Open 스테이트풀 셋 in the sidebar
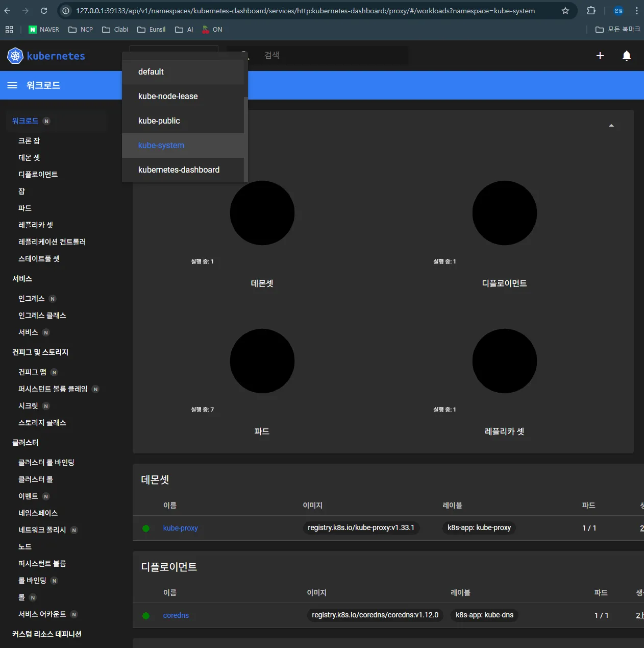 39,259
